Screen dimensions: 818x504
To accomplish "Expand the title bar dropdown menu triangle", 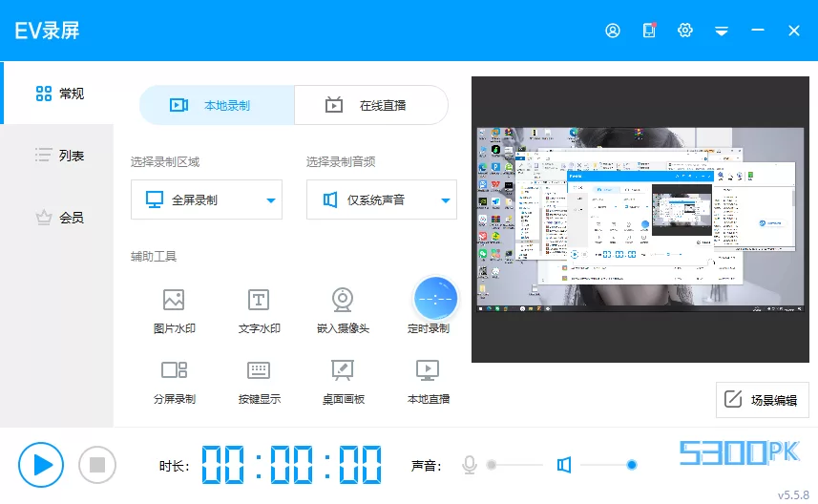I will coord(722,31).
